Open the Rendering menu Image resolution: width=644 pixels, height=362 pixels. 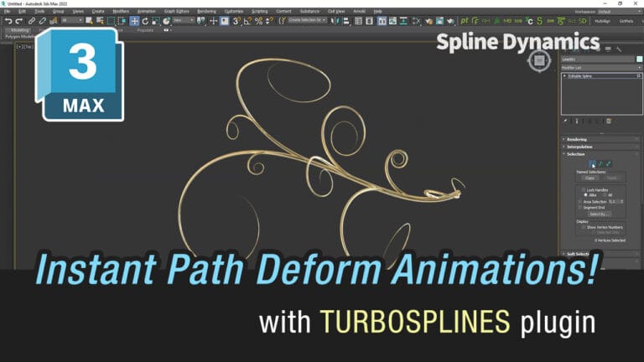206,12
